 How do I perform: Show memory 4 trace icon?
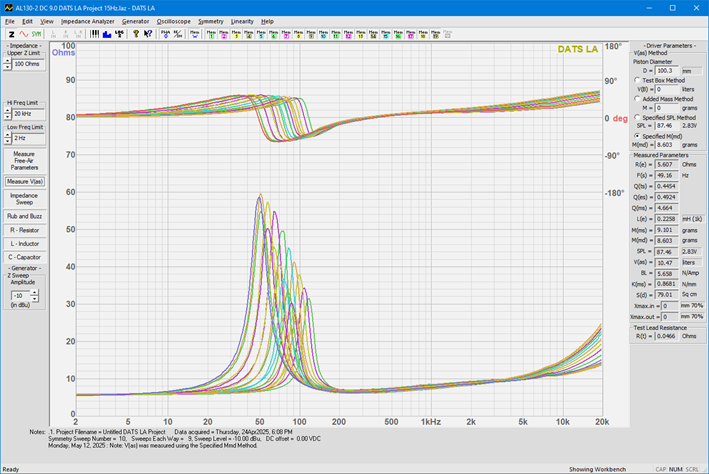(249, 34)
